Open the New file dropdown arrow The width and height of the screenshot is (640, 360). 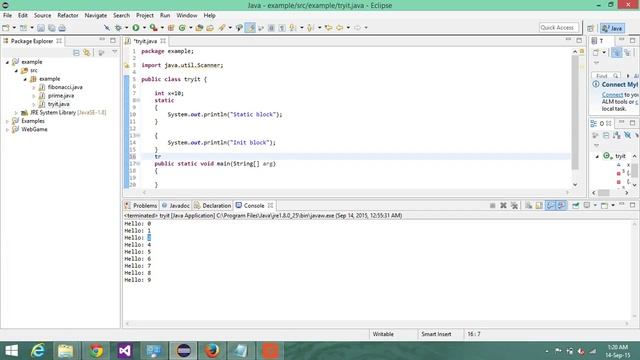(x=14, y=28)
